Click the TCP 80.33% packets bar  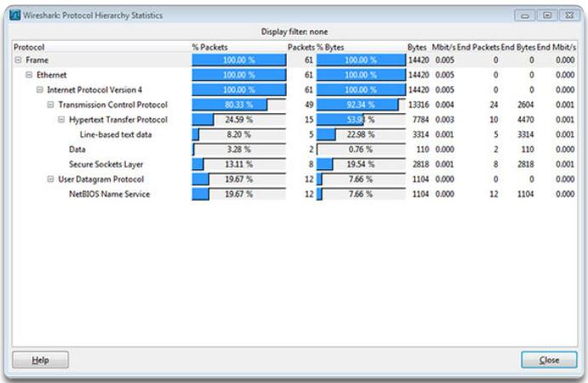coord(238,105)
